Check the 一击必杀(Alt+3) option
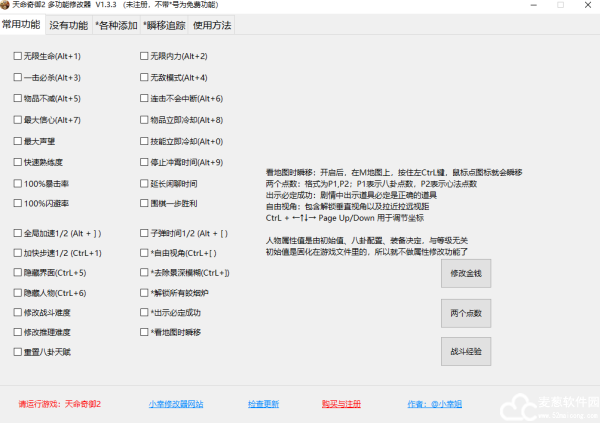 tap(18, 77)
